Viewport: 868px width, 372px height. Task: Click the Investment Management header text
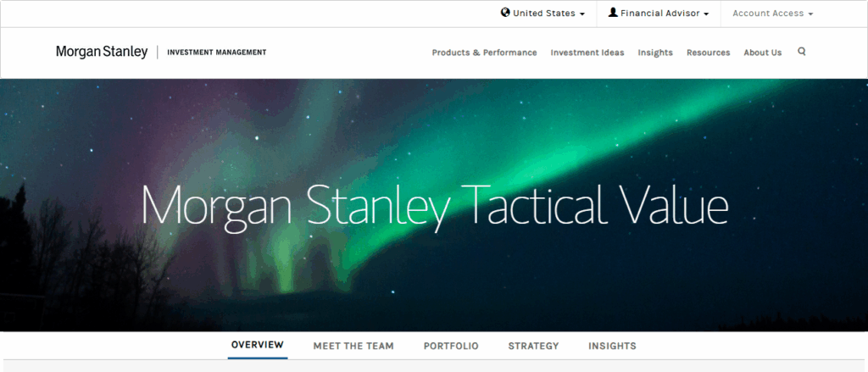216,53
